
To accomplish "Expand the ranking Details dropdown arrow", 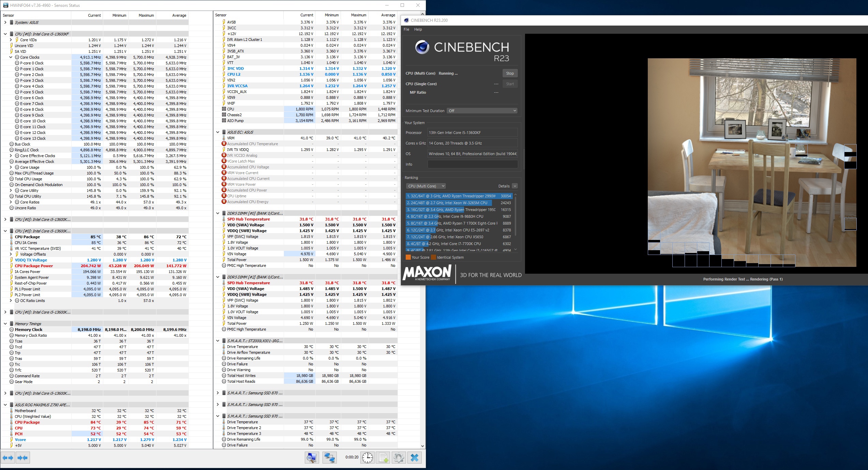I will coord(515,186).
